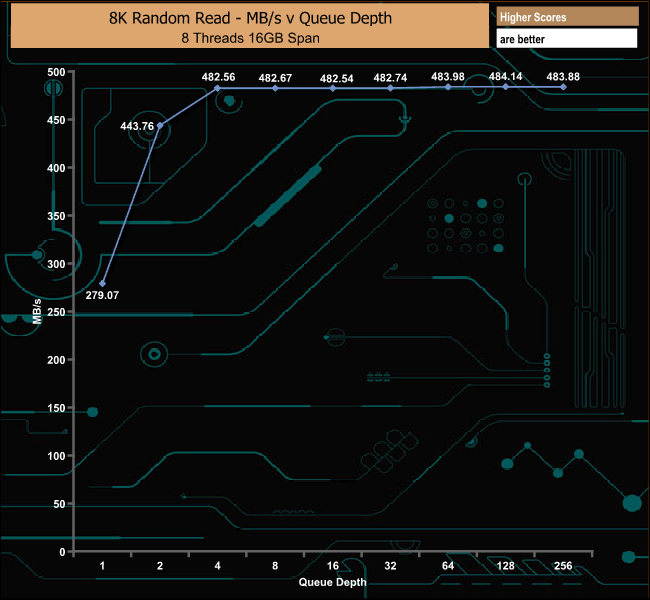Click the 'MB/s' y-axis title

pos(37,311)
